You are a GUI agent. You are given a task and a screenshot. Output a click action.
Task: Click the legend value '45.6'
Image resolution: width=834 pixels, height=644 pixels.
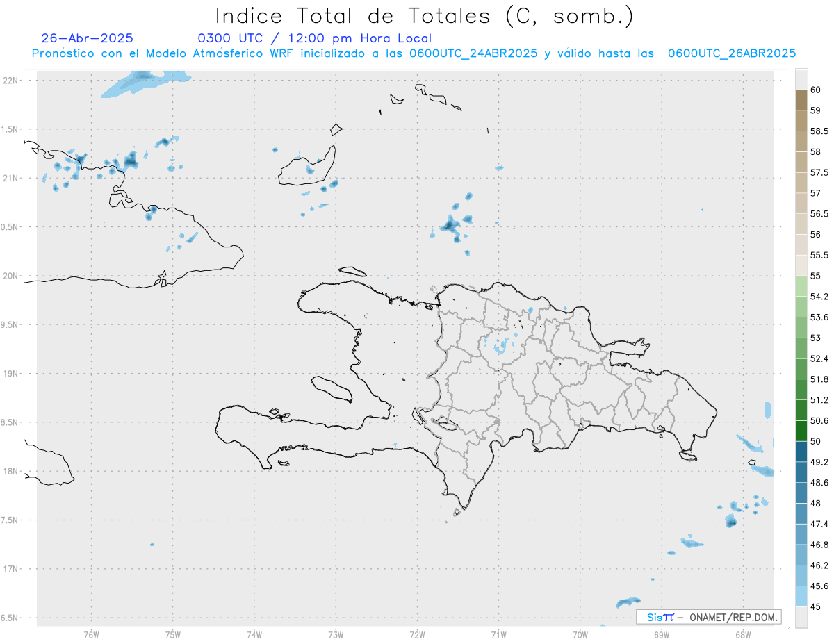(x=819, y=586)
